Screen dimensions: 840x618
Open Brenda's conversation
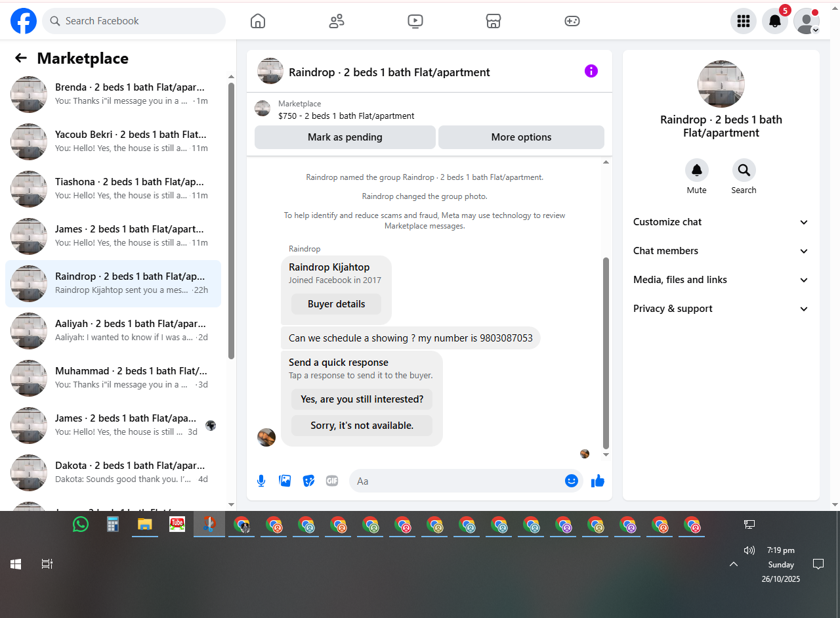pos(113,95)
